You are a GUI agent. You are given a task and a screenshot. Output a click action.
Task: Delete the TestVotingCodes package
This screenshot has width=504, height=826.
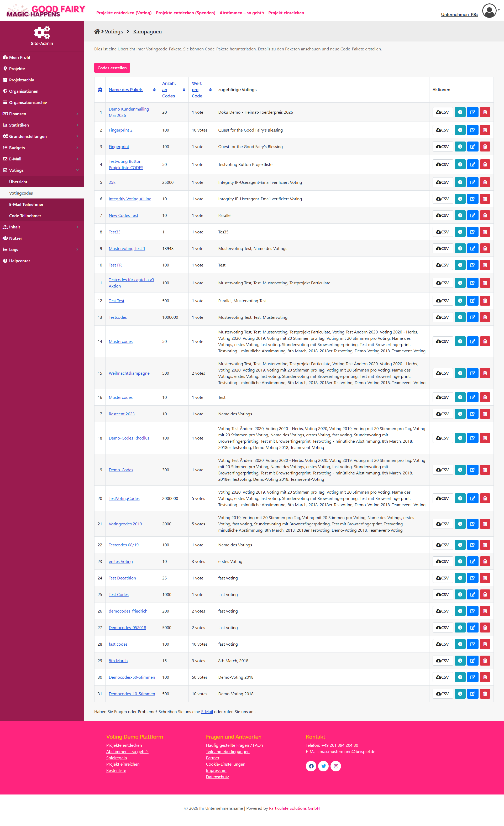tap(485, 499)
